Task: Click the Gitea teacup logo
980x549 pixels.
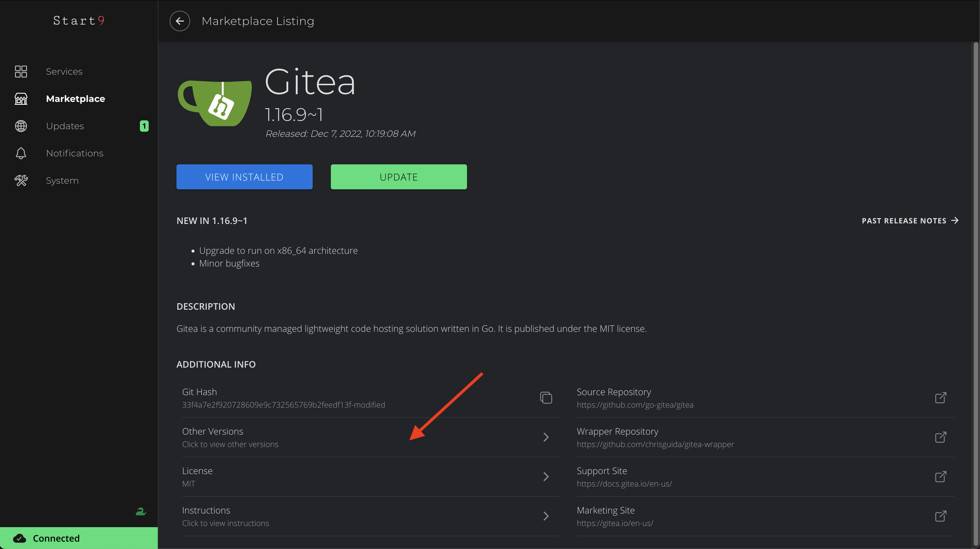Action: pos(215,103)
